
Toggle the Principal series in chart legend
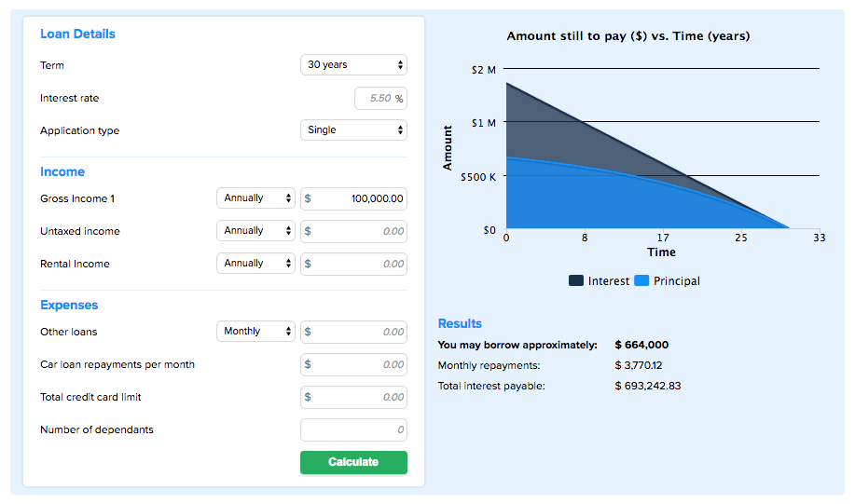click(x=676, y=281)
